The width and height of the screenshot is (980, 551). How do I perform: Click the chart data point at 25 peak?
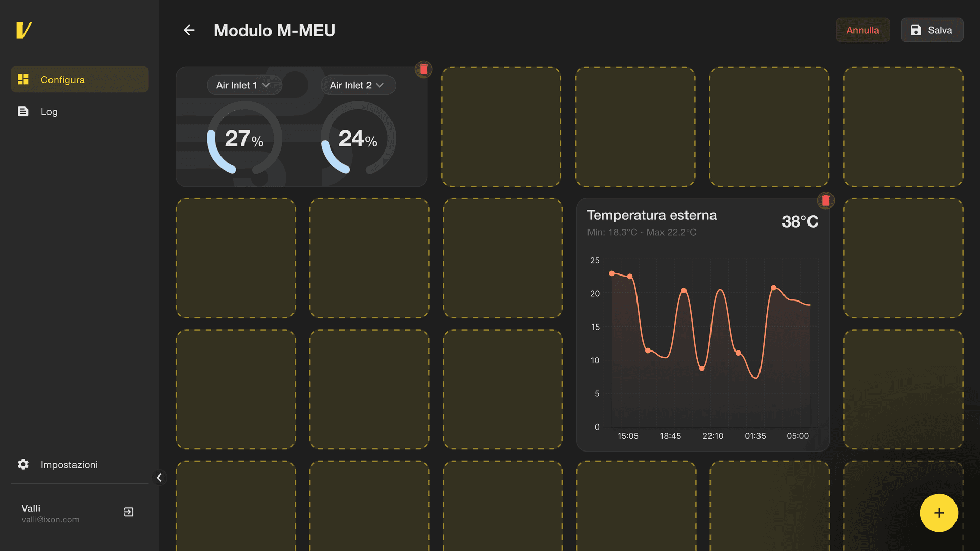pos(612,273)
